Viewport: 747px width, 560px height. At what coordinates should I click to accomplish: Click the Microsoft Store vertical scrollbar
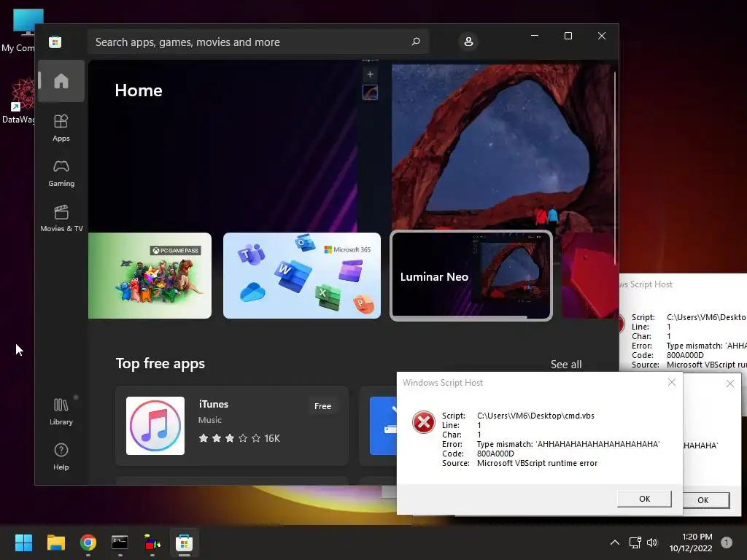point(614,168)
